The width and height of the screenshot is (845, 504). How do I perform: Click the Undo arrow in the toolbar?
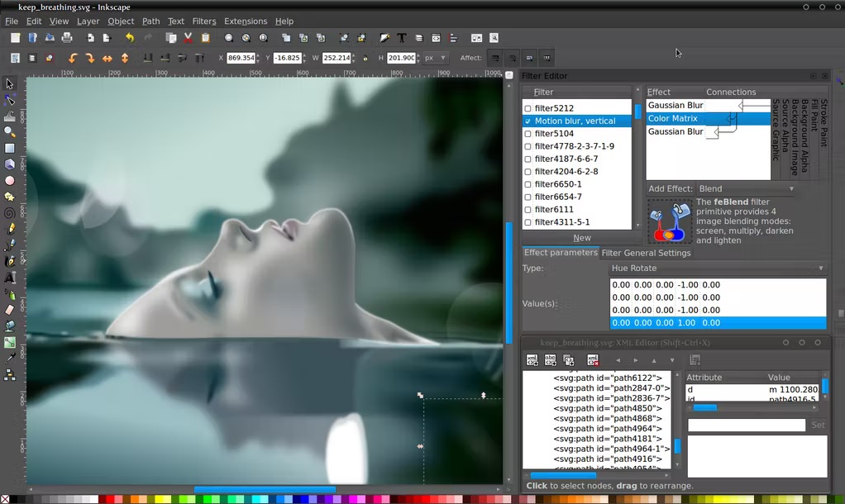pyautogui.click(x=130, y=38)
